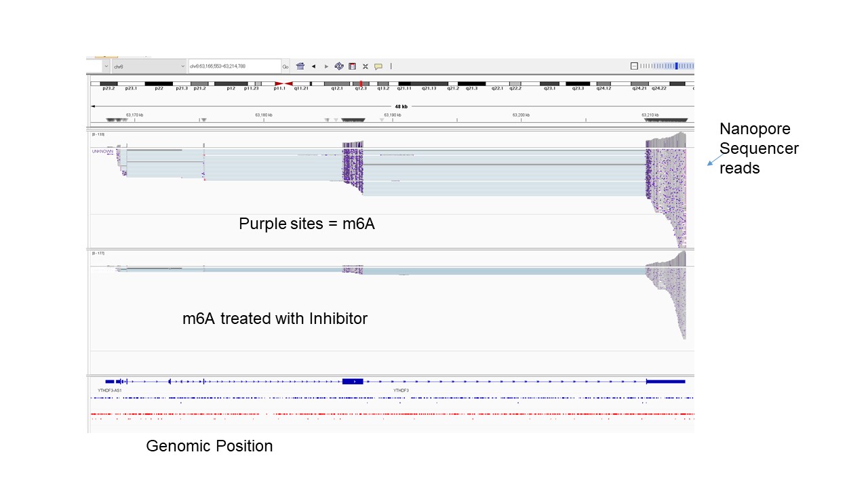Click the define region of interest icon
Screen dimensions: 868x488
(x=352, y=66)
